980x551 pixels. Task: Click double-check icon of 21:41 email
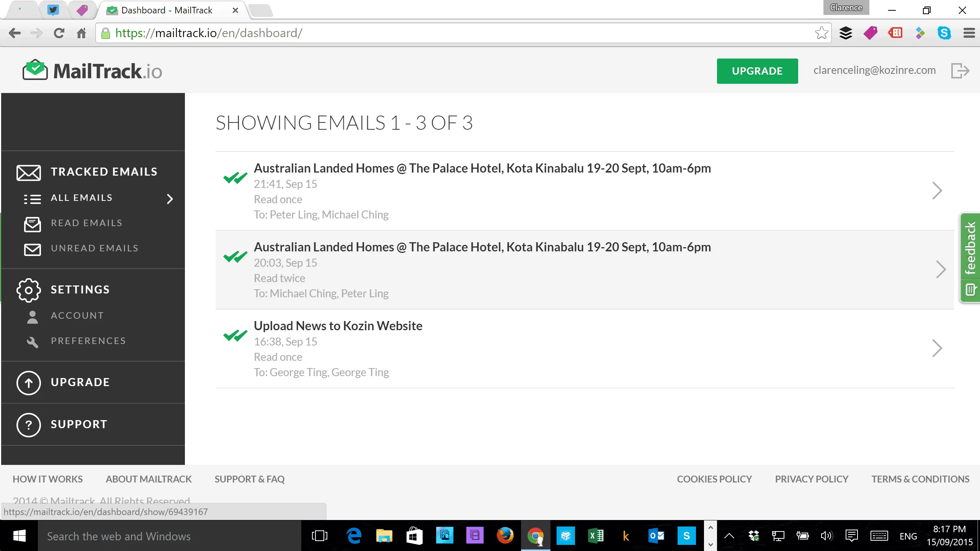[235, 178]
